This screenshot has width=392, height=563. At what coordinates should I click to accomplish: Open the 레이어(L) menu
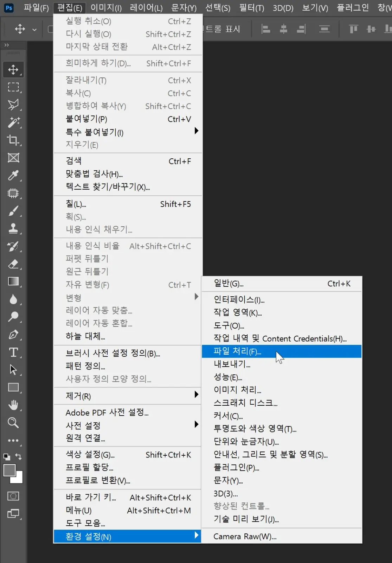pyautogui.click(x=146, y=7)
